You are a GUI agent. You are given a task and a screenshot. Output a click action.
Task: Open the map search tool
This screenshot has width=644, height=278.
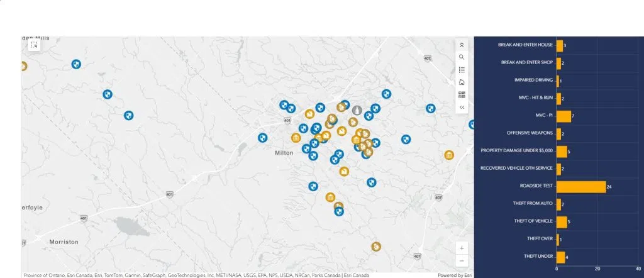pos(462,57)
